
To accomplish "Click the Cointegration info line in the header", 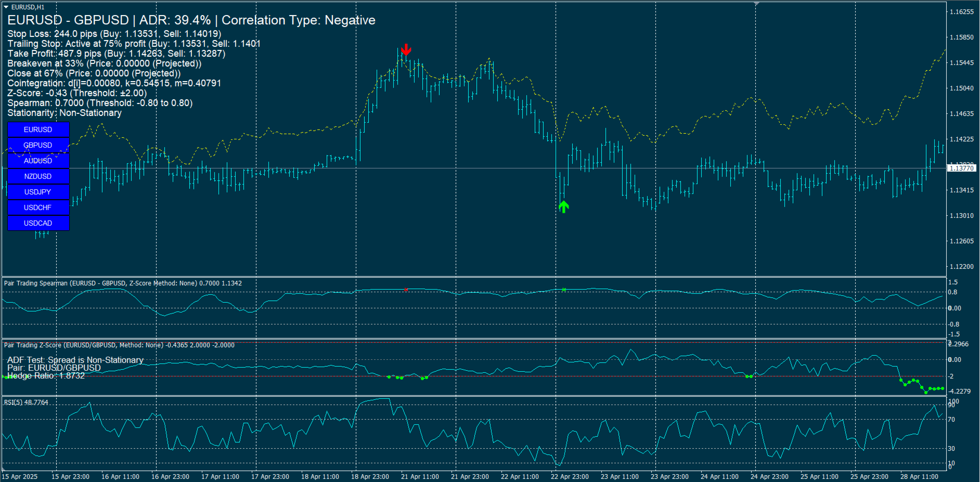I will (x=114, y=83).
